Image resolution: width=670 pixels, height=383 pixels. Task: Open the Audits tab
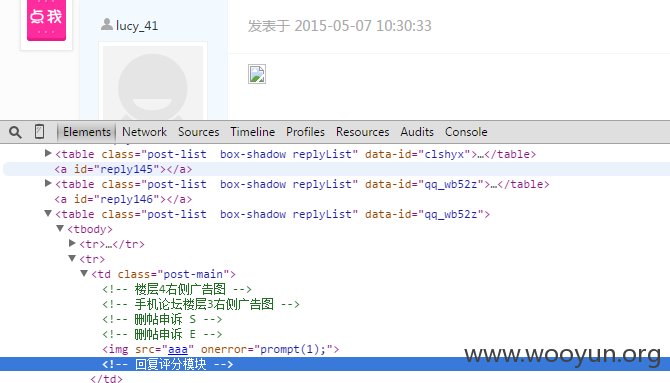click(417, 132)
